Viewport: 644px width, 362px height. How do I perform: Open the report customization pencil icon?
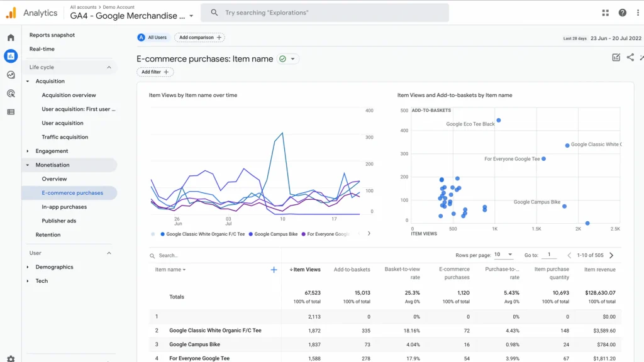coord(615,57)
